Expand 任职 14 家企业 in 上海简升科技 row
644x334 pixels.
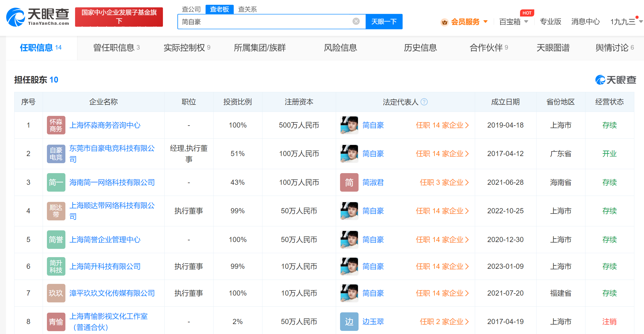[442, 267]
